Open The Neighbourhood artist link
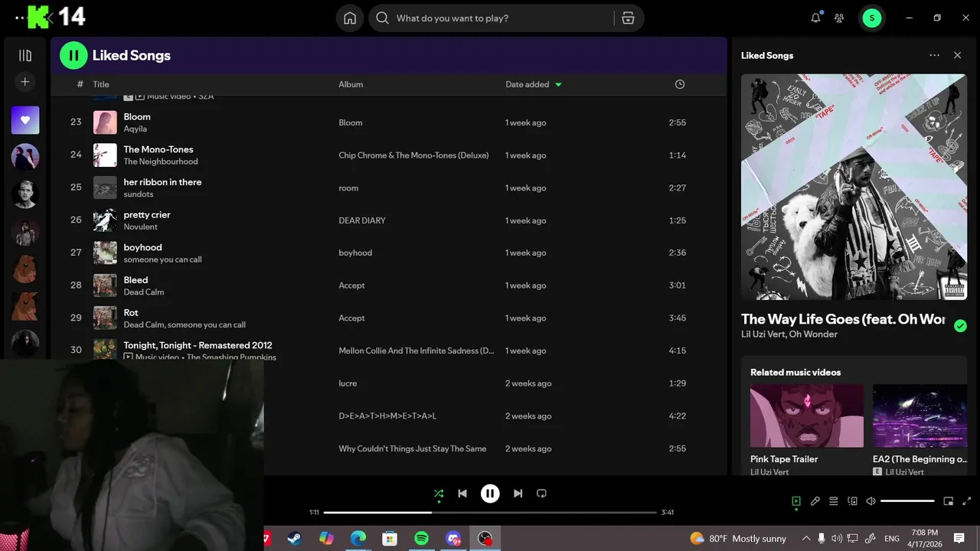The image size is (980, 551). tap(161, 161)
